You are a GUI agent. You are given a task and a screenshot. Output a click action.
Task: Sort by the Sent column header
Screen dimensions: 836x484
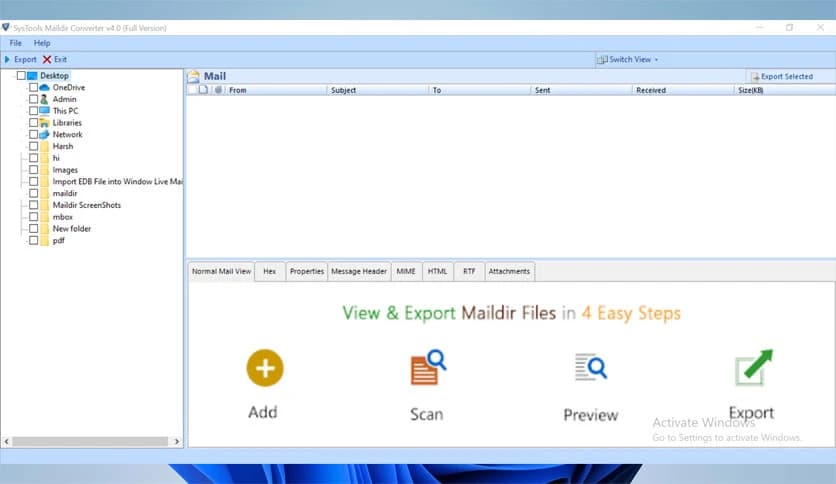point(581,90)
